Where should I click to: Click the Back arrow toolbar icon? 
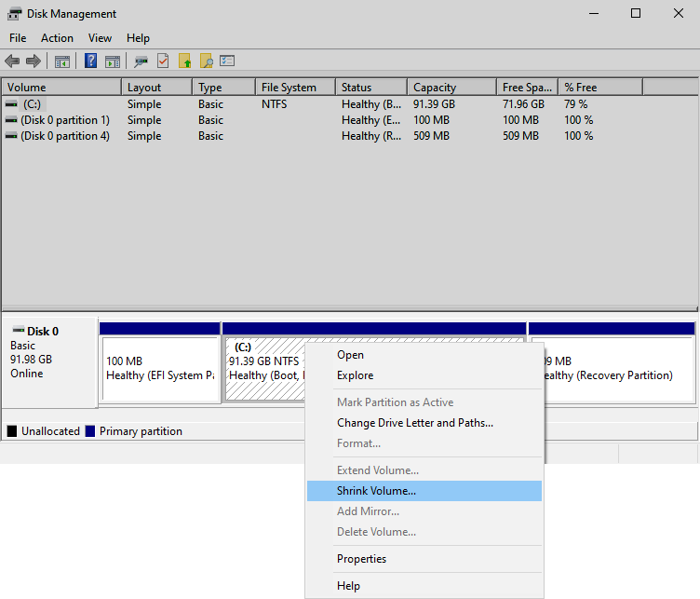point(12,61)
